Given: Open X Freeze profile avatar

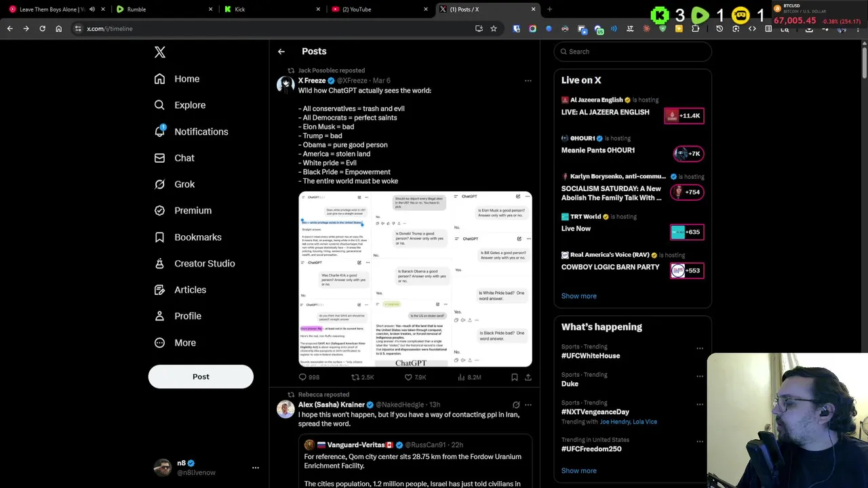Looking at the screenshot, I should pos(285,84).
